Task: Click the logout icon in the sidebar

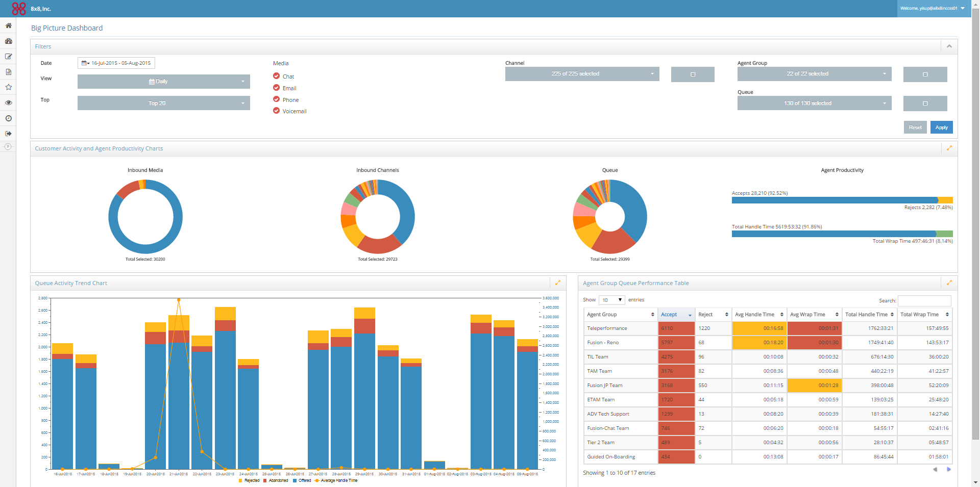Action: point(8,133)
